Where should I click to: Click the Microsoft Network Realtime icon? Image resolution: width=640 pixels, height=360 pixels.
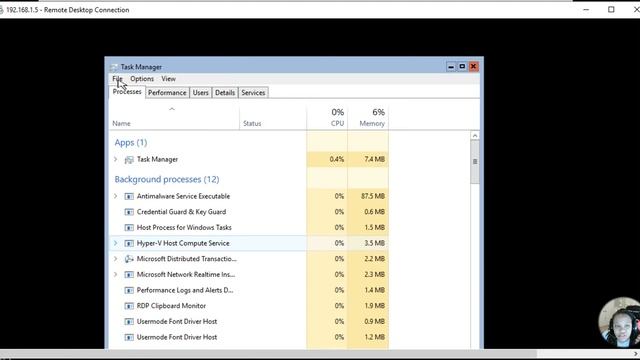point(129,274)
